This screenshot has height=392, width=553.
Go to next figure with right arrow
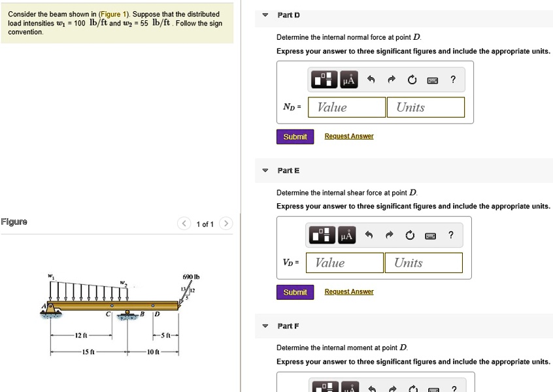(226, 223)
